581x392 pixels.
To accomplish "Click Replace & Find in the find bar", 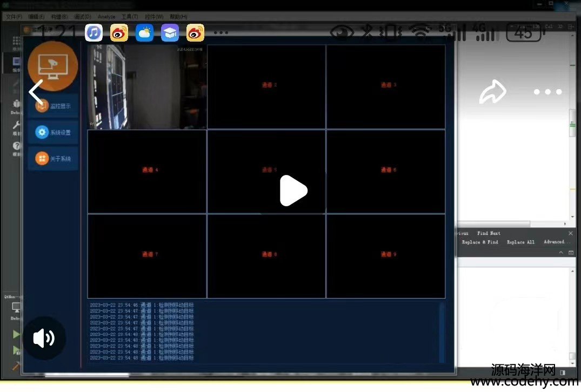I will pos(480,242).
